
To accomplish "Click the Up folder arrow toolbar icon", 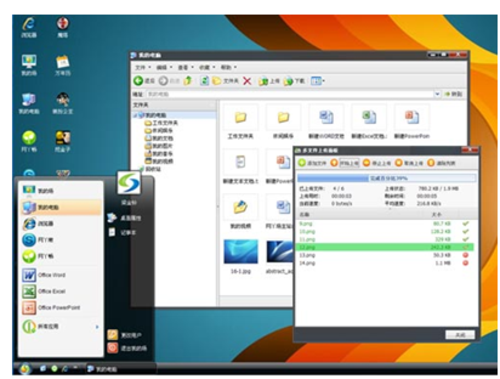I will (x=188, y=81).
